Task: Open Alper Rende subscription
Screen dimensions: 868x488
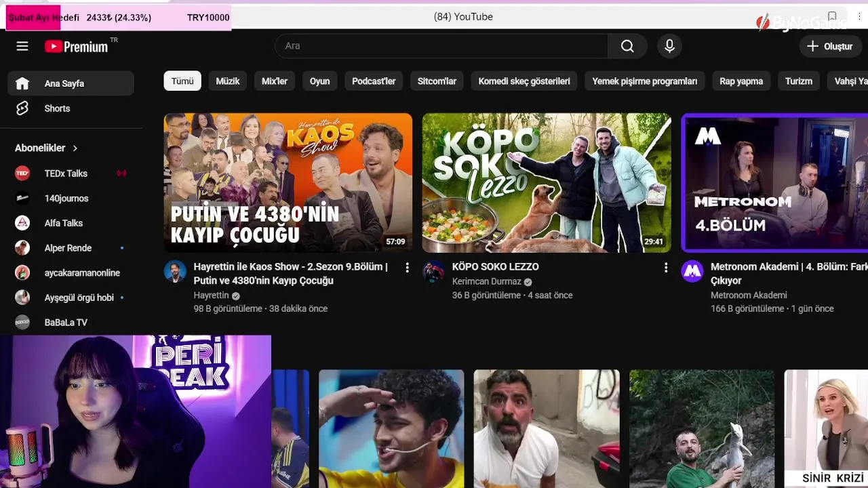Action: pos(71,248)
